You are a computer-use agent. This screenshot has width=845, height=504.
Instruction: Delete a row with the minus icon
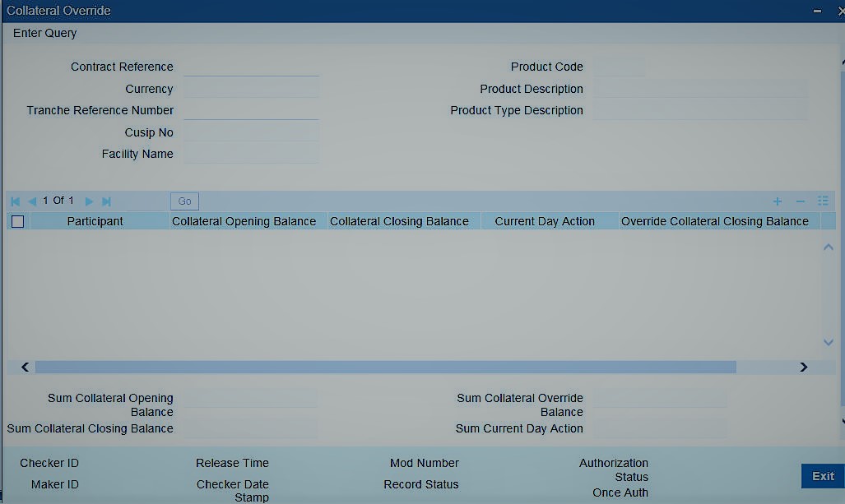[x=801, y=201]
